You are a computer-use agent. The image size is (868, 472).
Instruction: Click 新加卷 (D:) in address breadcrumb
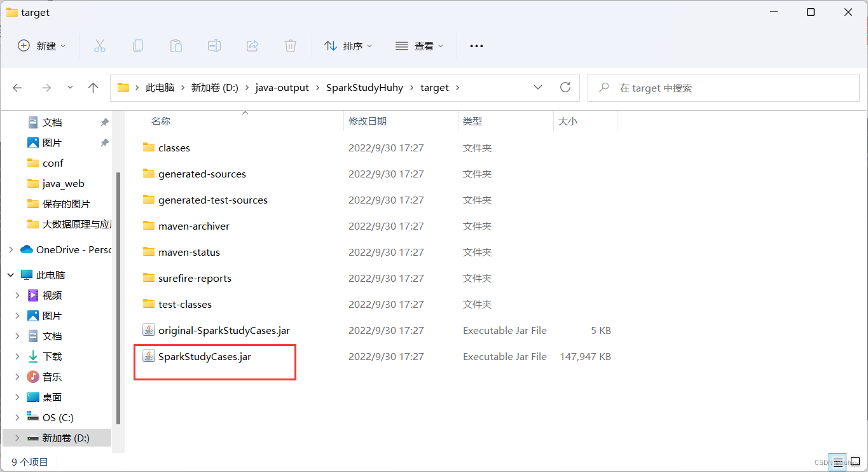[215, 88]
